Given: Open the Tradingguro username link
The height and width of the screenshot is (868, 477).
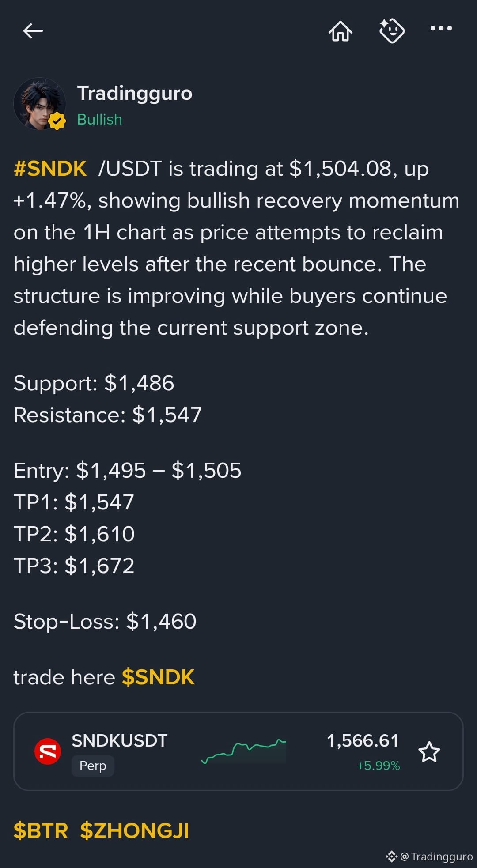Looking at the screenshot, I should (135, 93).
